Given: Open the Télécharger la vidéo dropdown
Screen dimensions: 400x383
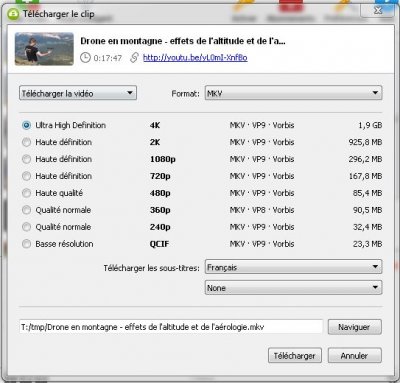Looking at the screenshot, I should (x=78, y=93).
